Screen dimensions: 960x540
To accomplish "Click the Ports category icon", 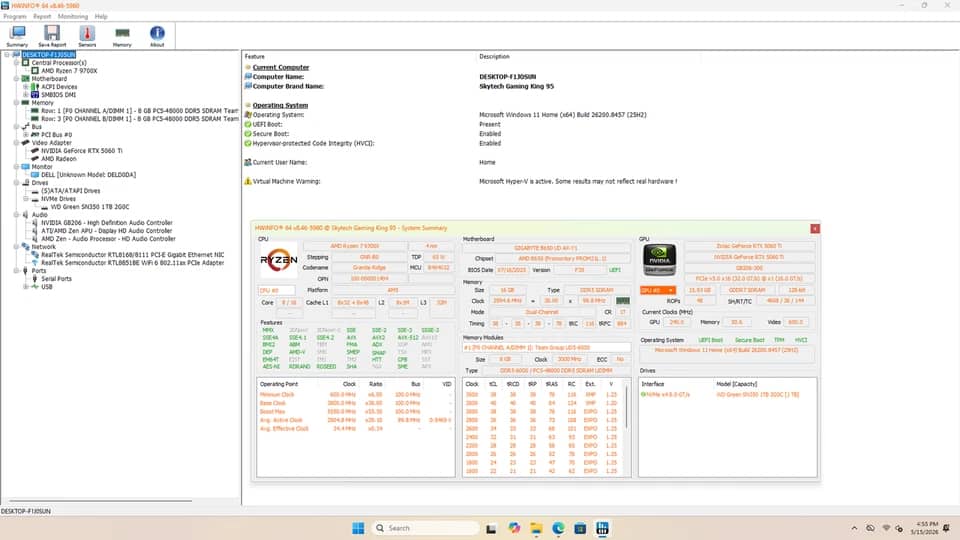I will [x=25, y=270].
